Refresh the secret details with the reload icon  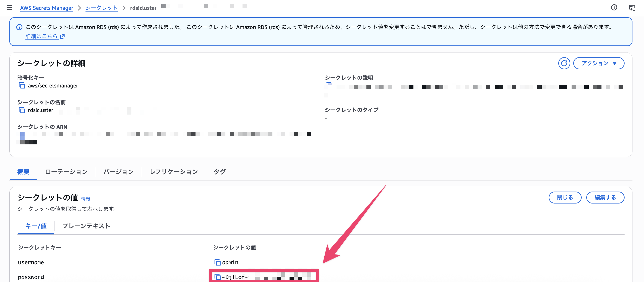click(x=564, y=63)
